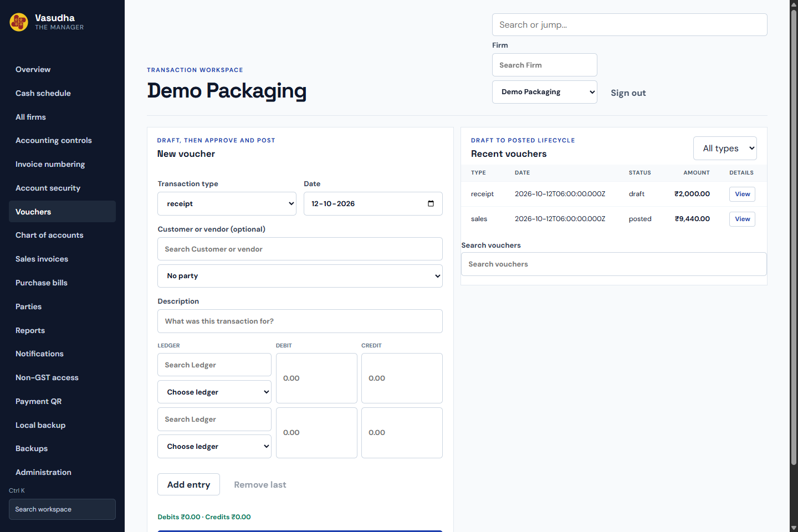798x532 pixels.
Task: Click the second row Credit amount field
Action: click(402, 433)
